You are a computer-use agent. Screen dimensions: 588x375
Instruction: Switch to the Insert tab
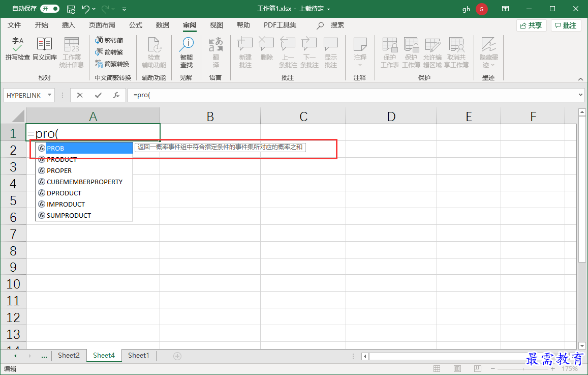pos(68,25)
